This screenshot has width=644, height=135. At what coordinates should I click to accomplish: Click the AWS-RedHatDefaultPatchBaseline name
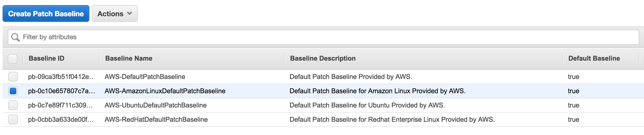156,120
